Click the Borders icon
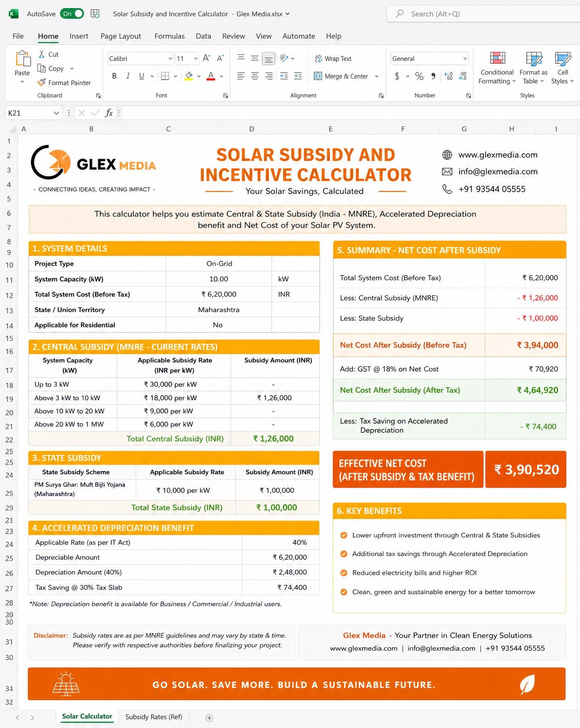Viewport: 580px width, 728px height. (165, 76)
